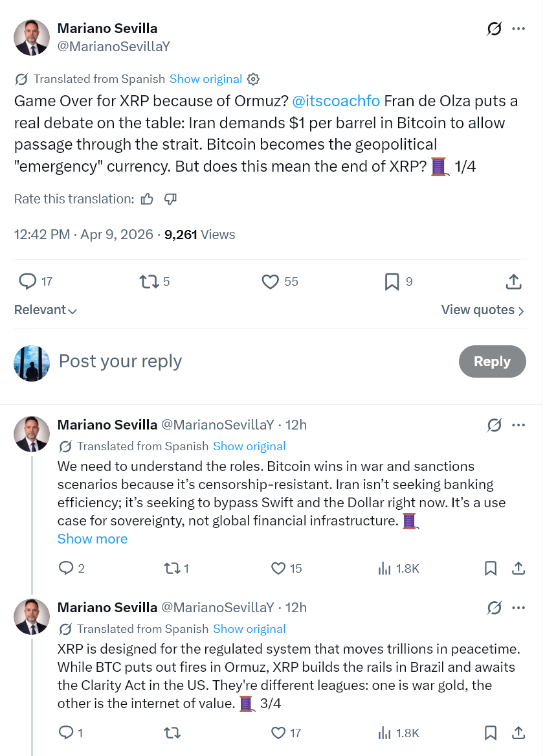
Task: Repost the main post with 5 reposts
Action: 149,281
